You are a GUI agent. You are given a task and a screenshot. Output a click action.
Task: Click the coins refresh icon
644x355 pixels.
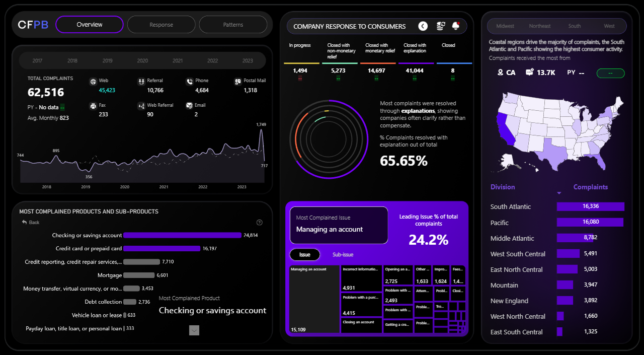pos(440,26)
